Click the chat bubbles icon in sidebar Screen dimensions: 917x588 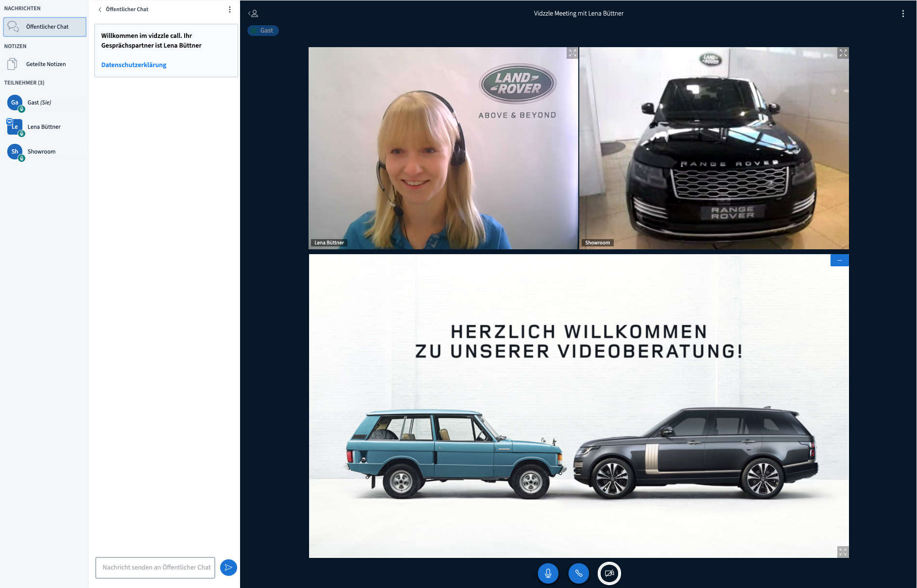click(x=13, y=26)
